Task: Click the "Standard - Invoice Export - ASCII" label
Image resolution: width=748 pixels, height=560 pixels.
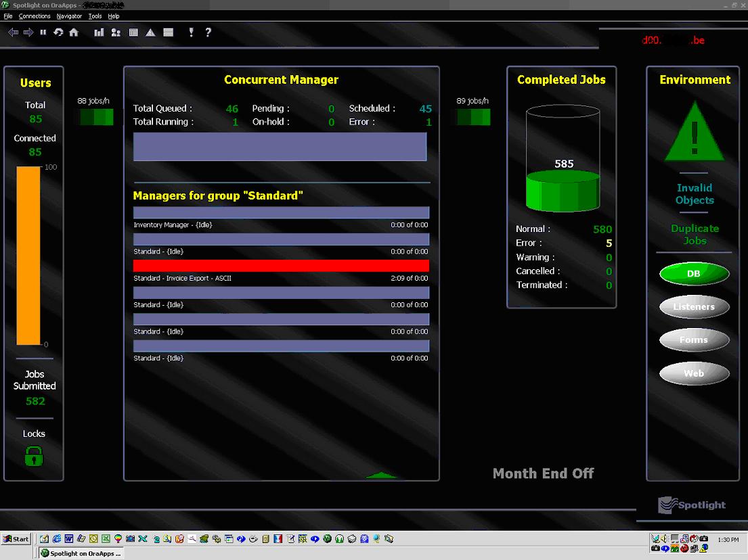Action: pyautogui.click(x=182, y=278)
